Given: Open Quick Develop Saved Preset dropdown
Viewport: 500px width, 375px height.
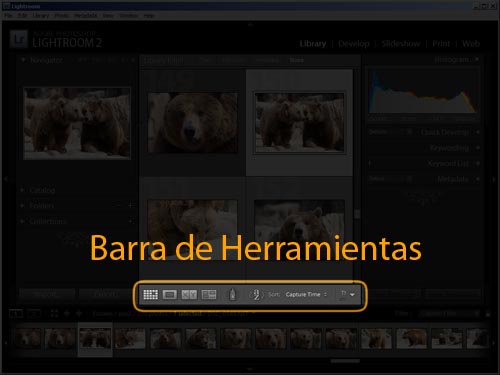Looking at the screenshot, I should (391, 132).
